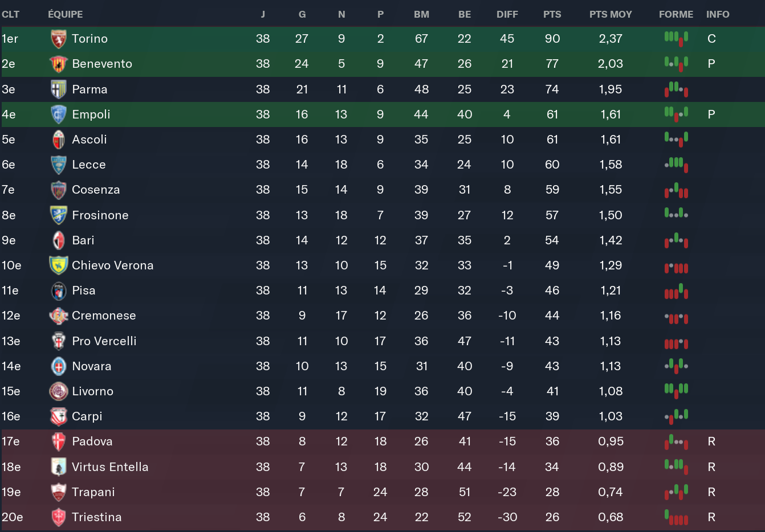Open the Ascoli team link

[x=89, y=140]
